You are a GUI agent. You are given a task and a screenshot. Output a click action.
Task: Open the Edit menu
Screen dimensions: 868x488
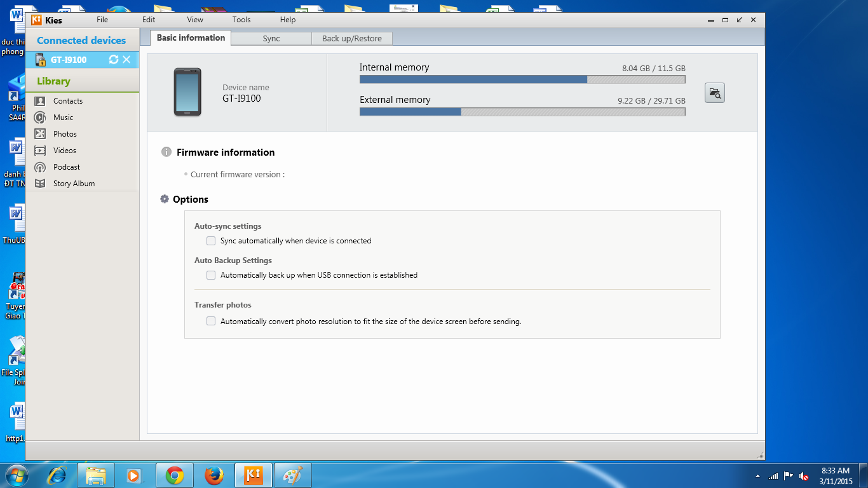(x=149, y=20)
